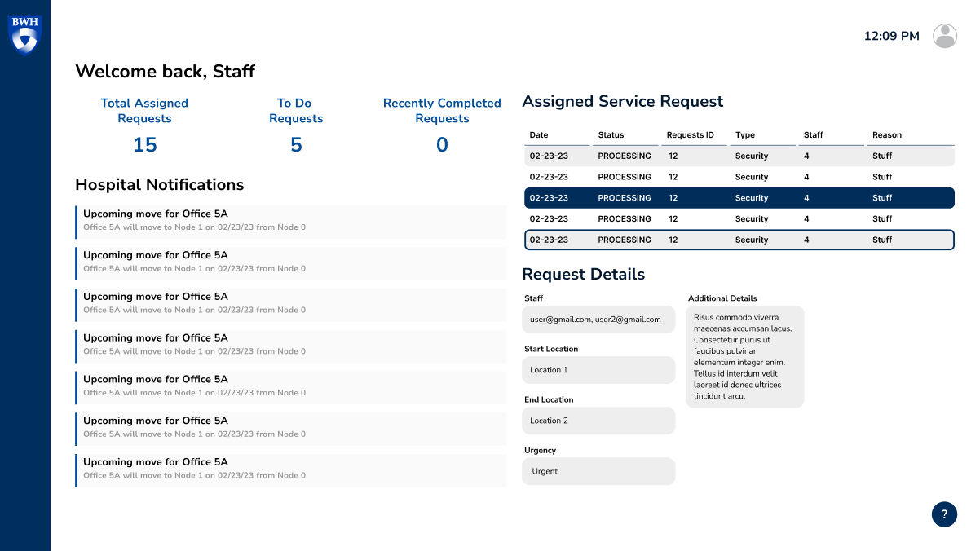Image resolution: width=980 pixels, height=551 pixels.
Task: Open the last Office 5A move notification
Action: click(290, 469)
